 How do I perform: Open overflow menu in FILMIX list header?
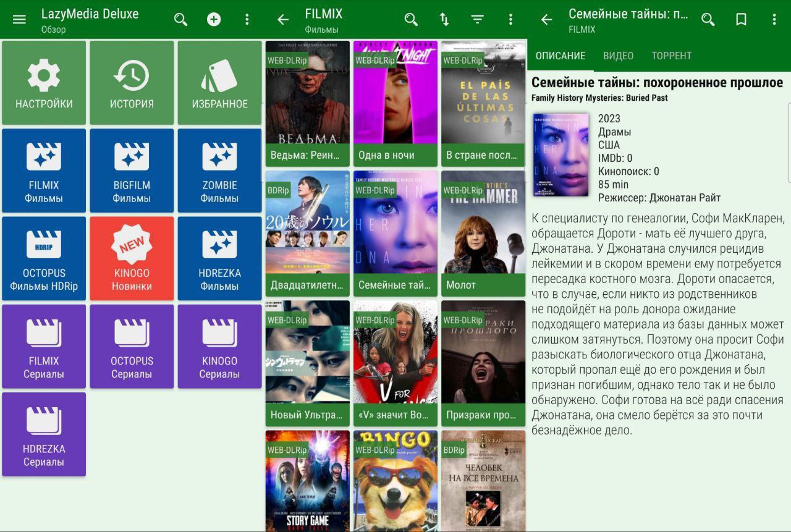[510, 19]
